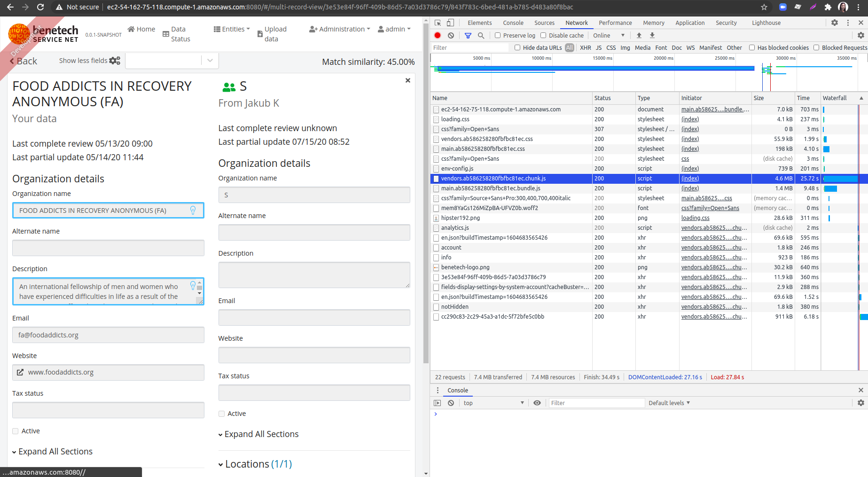Switch to the Performance tab
The width and height of the screenshot is (868, 477).
tap(615, 23)
